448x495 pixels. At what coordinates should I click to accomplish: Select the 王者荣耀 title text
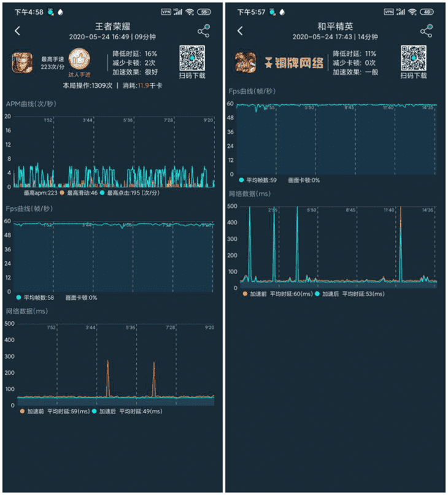[113, 26]
